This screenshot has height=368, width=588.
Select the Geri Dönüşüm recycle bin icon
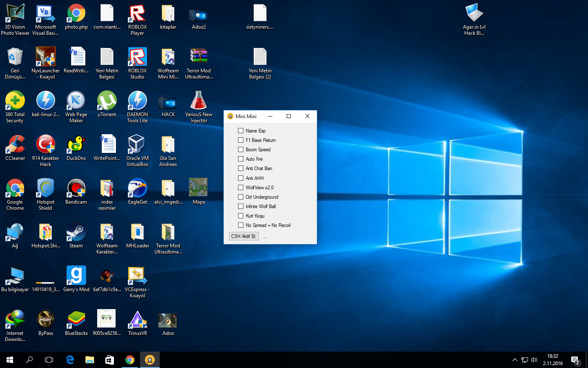coord(15,63)
